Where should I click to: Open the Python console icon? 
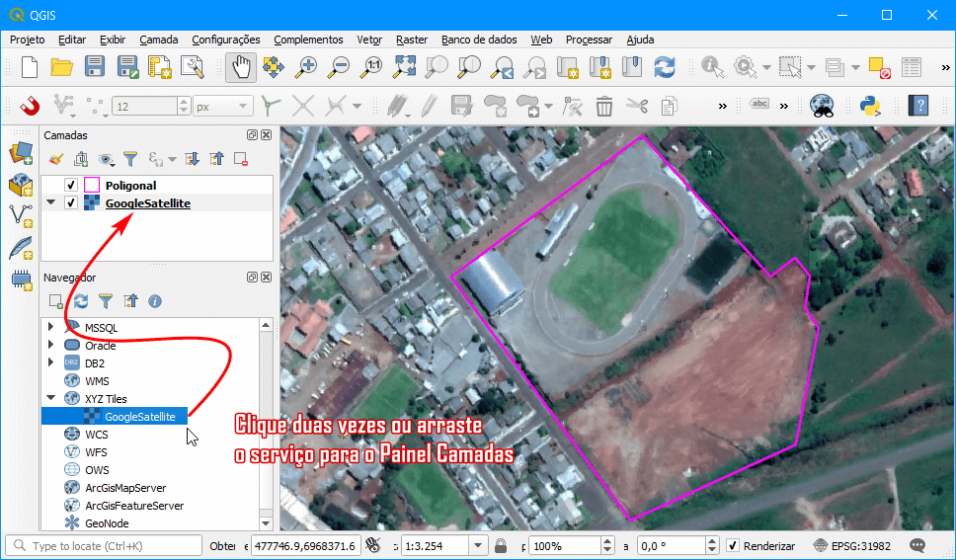[870, 106]
